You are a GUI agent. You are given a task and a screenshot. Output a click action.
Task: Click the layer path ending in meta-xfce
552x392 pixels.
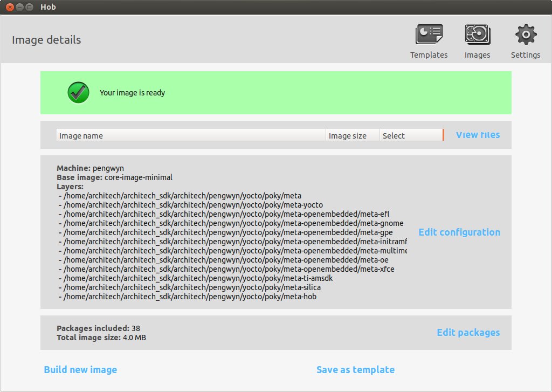pos(226,269)
